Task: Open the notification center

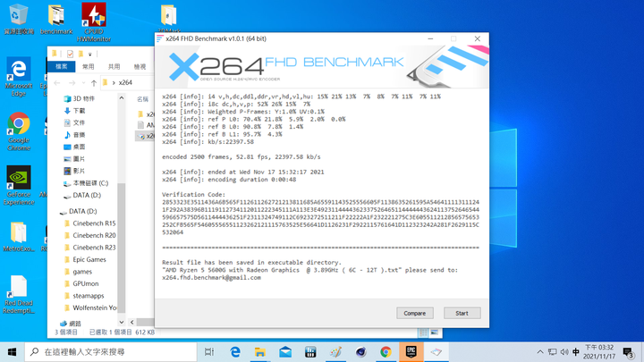Action: click(x=629, y=352)
